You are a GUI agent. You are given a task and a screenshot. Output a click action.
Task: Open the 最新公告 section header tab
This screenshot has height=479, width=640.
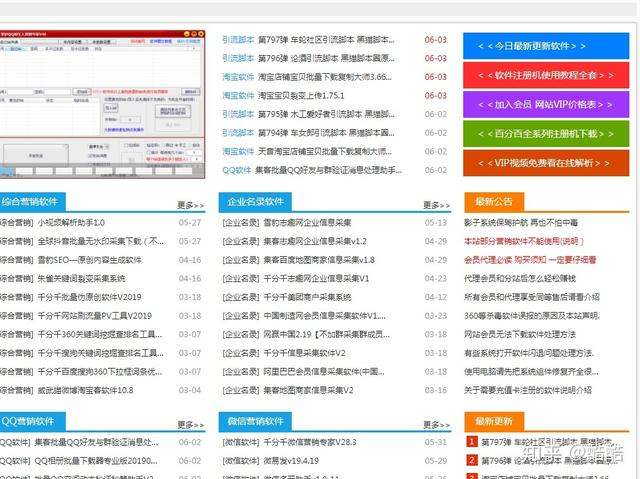pyautogui.click(x=494, y=202)
